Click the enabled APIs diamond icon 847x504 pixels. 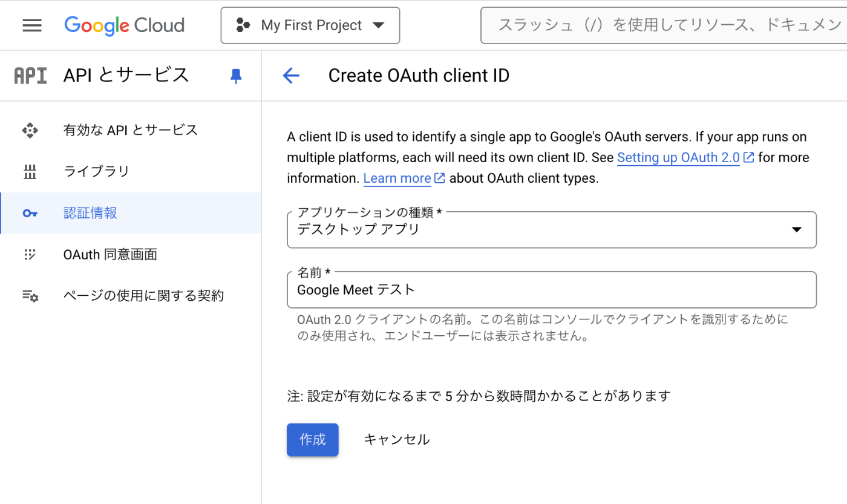pyautogui.click(x=30, y=130)
